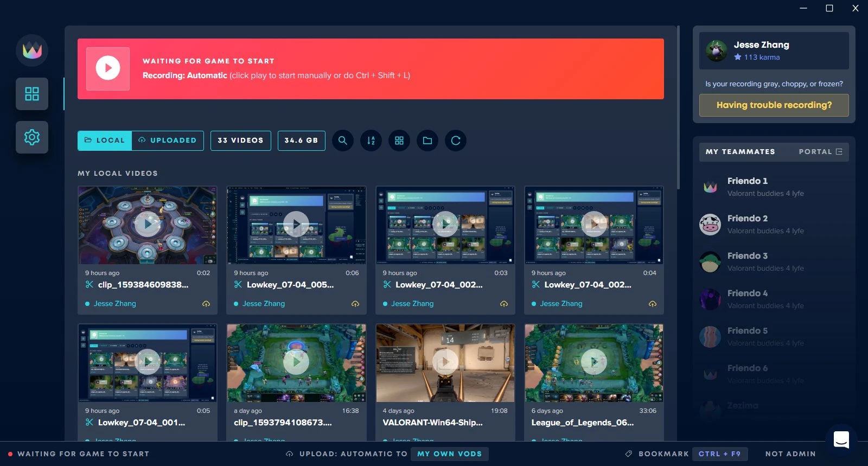
Task: Upload the clip_159384609838 video via cloud icon
Action: coord(206,304)
